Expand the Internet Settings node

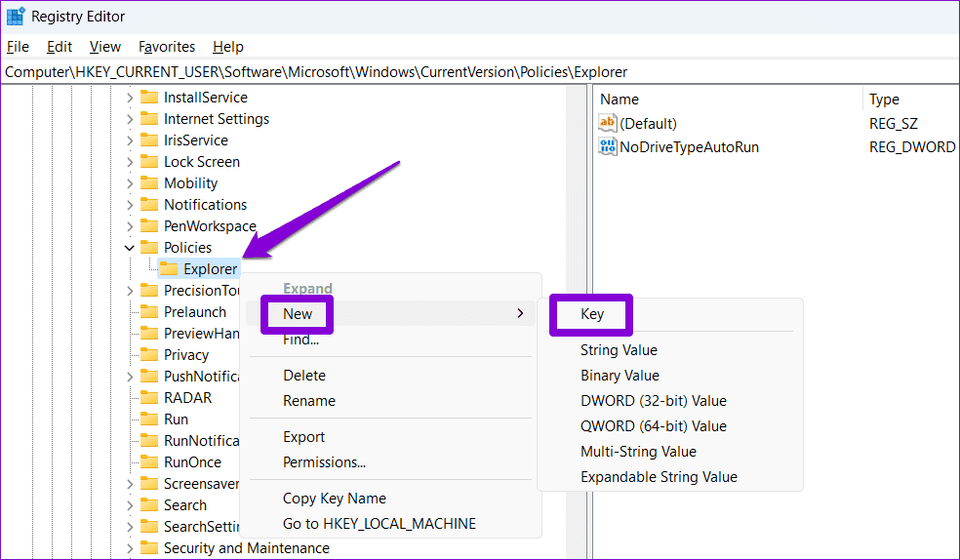tap(129, 119)
